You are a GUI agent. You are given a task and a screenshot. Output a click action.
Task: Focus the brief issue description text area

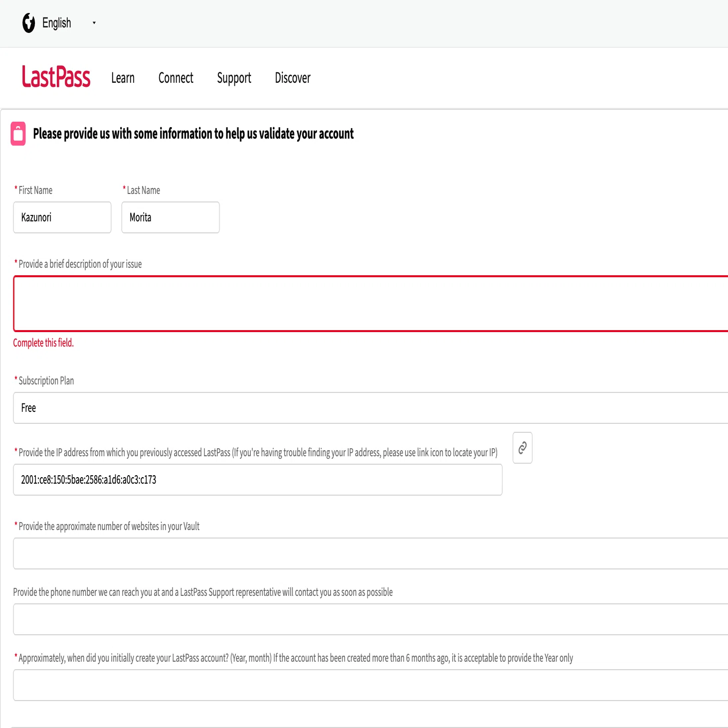click(x=370, y=304)
